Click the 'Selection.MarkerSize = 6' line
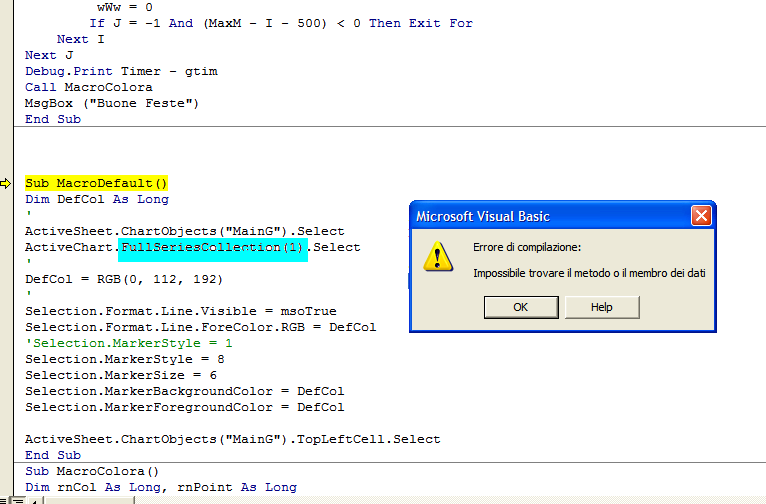The width and height of the screenshot is (766, 504). click(x=121, y=376)
